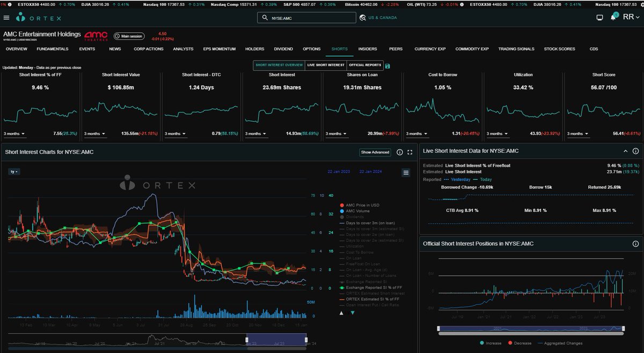Open the Fundamentals tab
The width and height of the screenshot is (644, 353).
(x=52, y=49)
